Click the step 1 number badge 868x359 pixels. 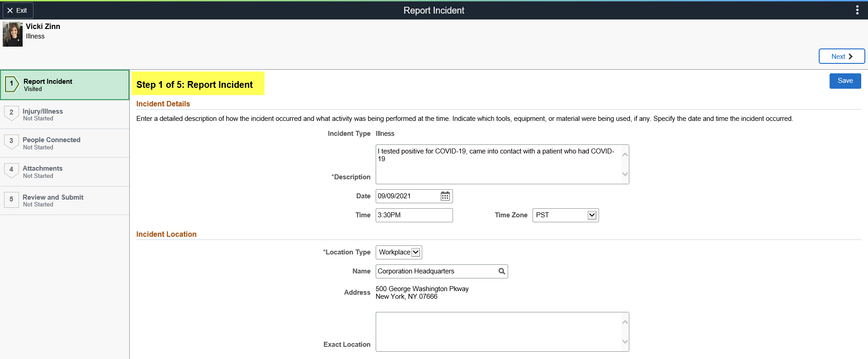click(x=11, y=84)
